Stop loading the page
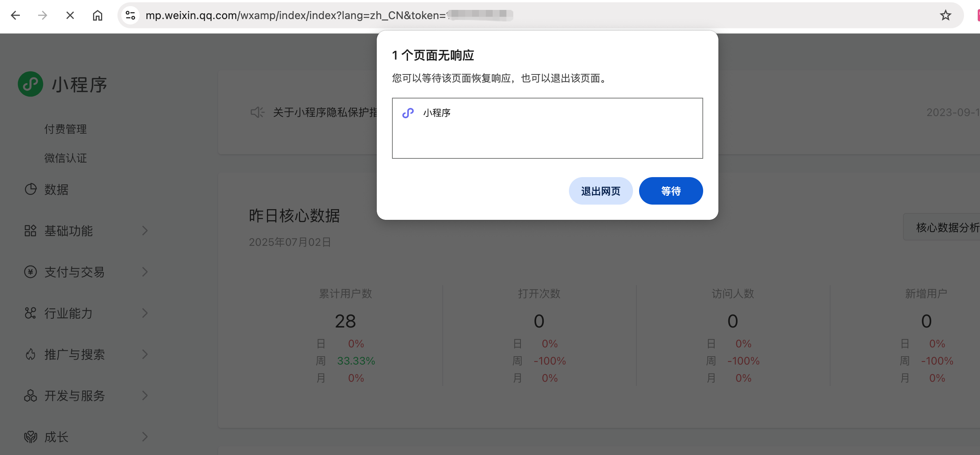 point(70,15)
